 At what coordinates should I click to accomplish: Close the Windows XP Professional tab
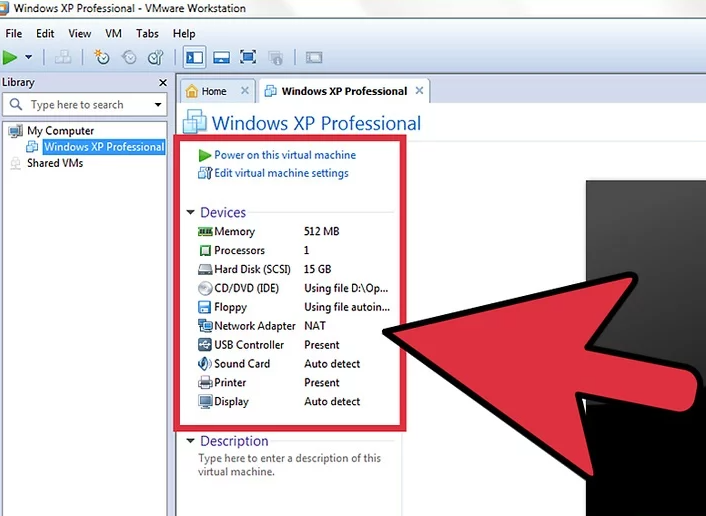pos(419,91)
